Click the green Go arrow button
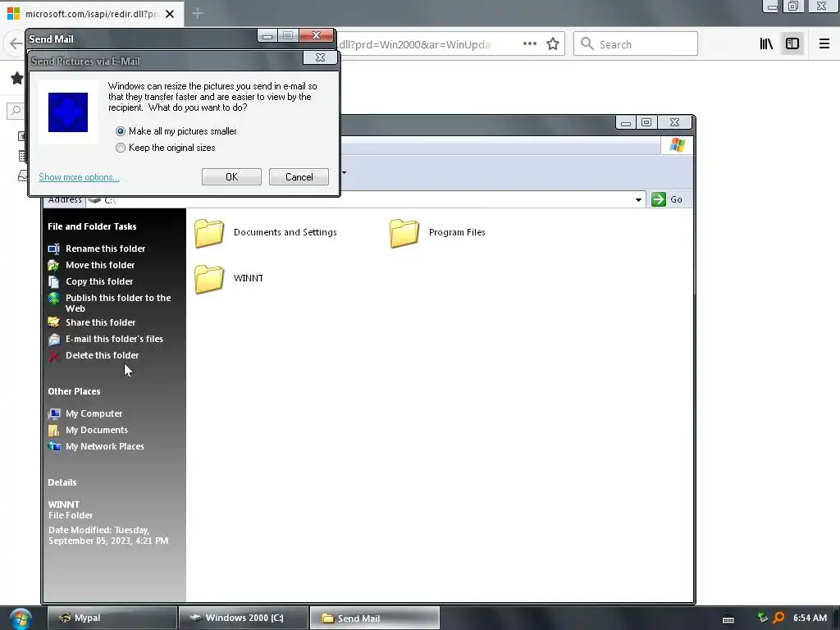840x630 pixels. pyautogui.click(x=659, y=199)
